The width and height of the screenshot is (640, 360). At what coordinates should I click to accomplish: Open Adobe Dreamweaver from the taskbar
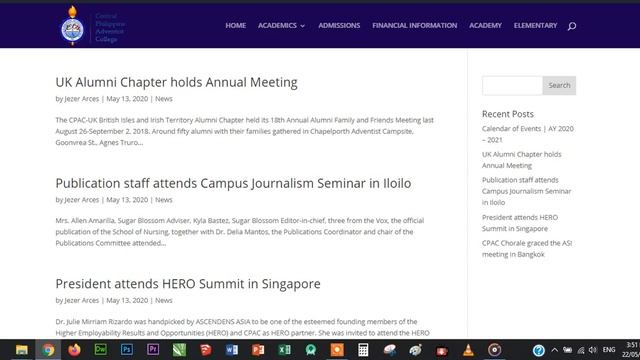100,350
